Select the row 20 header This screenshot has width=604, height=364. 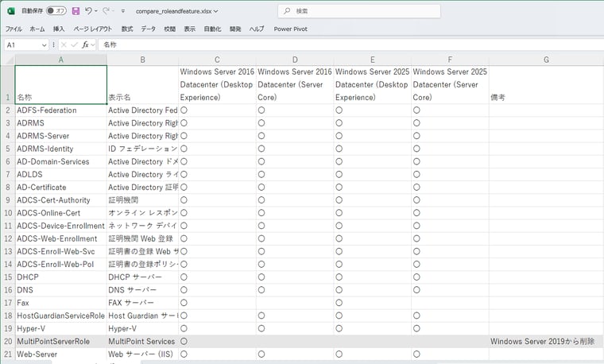point(7,341)
